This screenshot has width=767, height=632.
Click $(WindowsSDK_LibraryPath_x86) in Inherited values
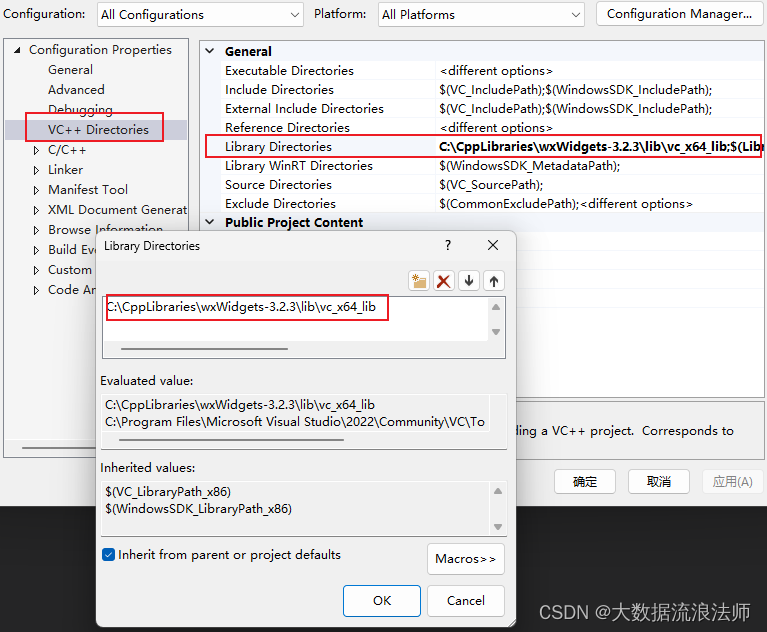click(x=199, y=509)
